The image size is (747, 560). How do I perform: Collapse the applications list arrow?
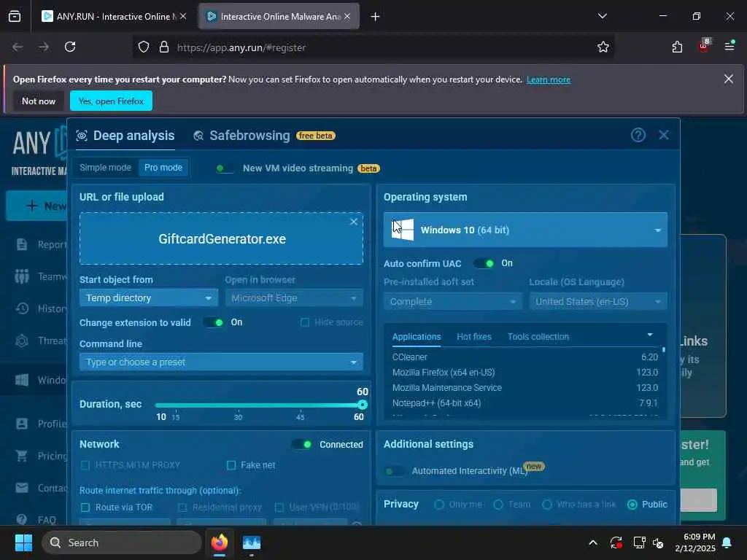pyautogui.click(x=650, y=335)
